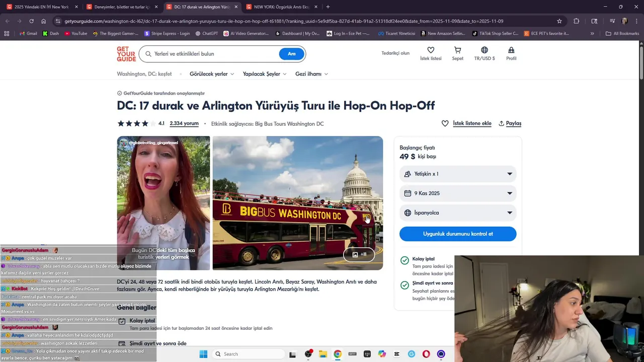The image size is (644, 362).
Task: Click the blue Ara search button
Action: tap(292, 54)
